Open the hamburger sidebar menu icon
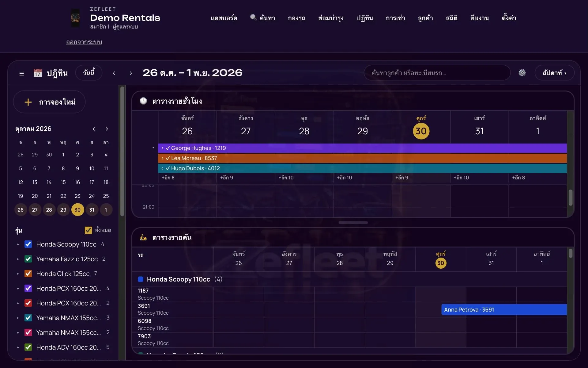588x368 pixels. click(22, 74)
